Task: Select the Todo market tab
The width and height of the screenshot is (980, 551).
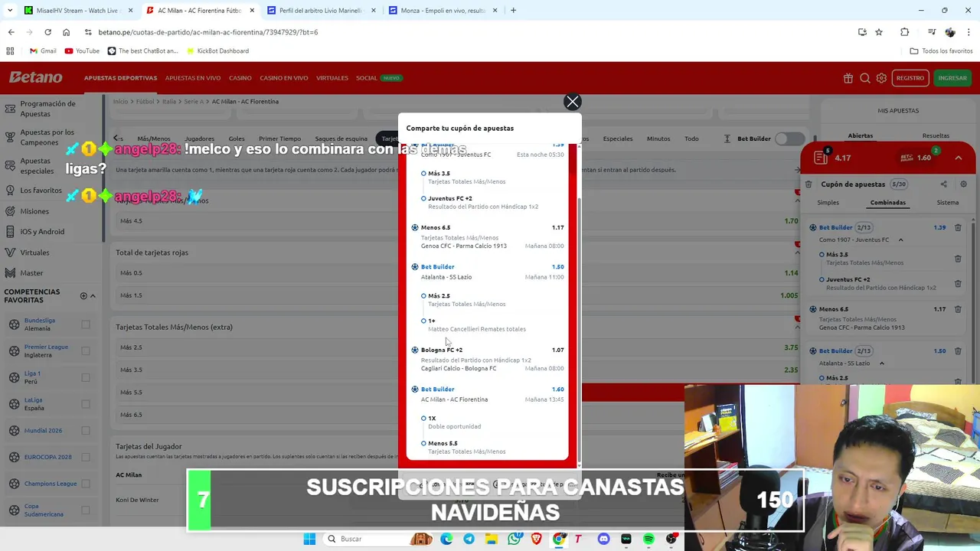Action: [x=691, y=139]
